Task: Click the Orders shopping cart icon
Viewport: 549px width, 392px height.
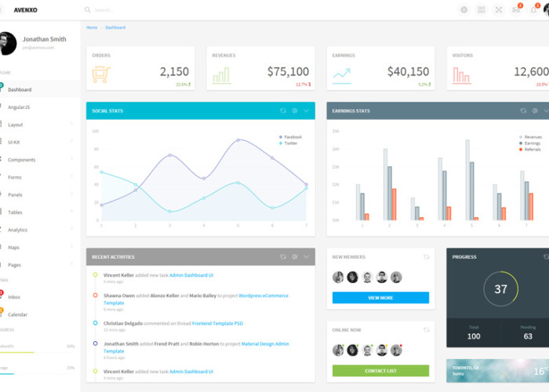Action: pyautogui.click(x=101, y=74)
